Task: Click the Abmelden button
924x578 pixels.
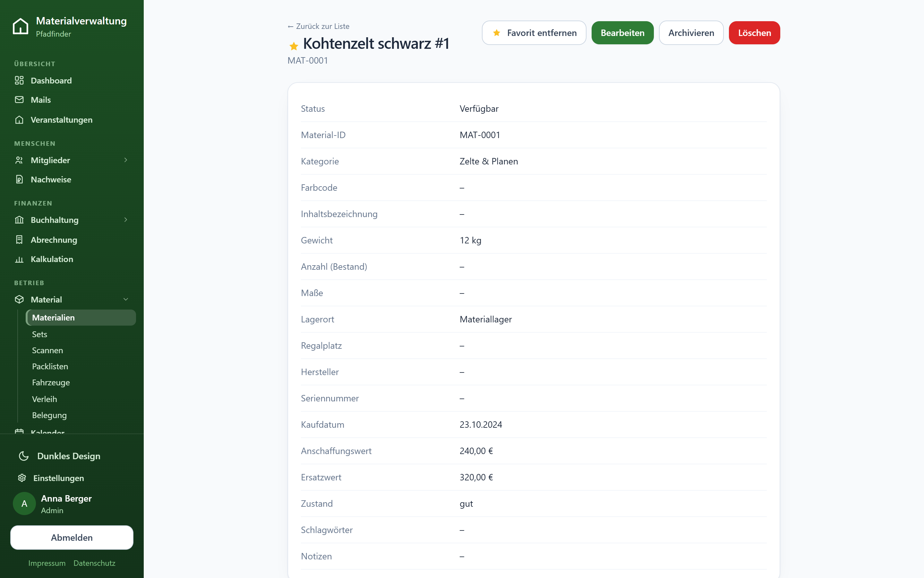Action: (72, 538)
